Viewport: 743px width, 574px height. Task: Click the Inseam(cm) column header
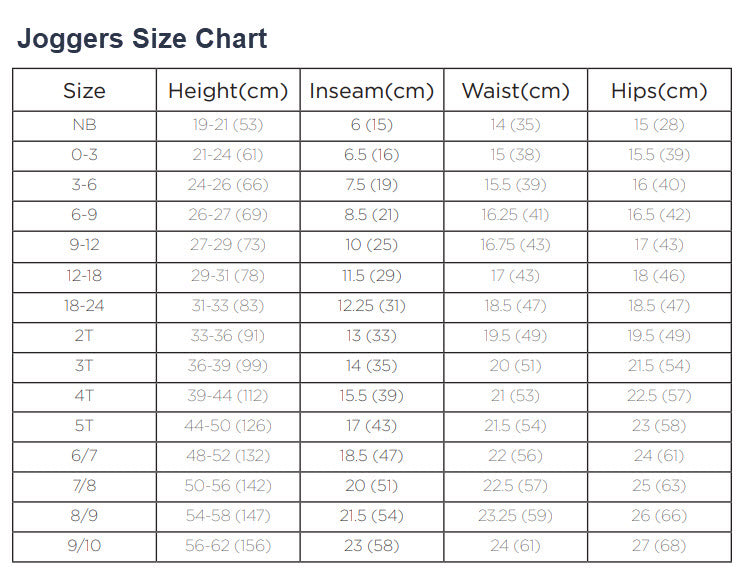[372, 91]
